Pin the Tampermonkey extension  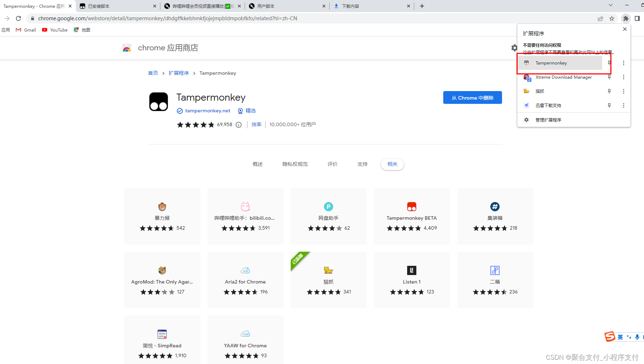tap(609, 63)
